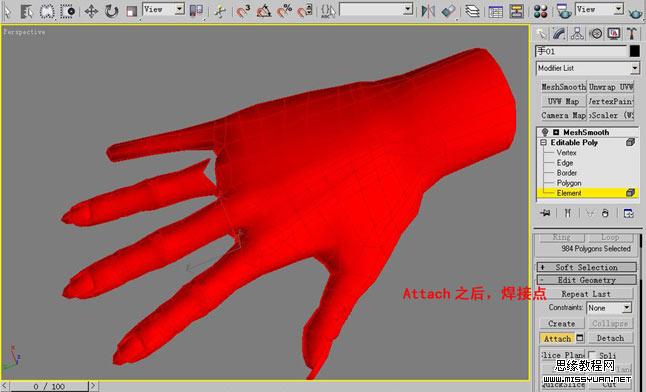Open the Attach List settings box

[580, 338]
